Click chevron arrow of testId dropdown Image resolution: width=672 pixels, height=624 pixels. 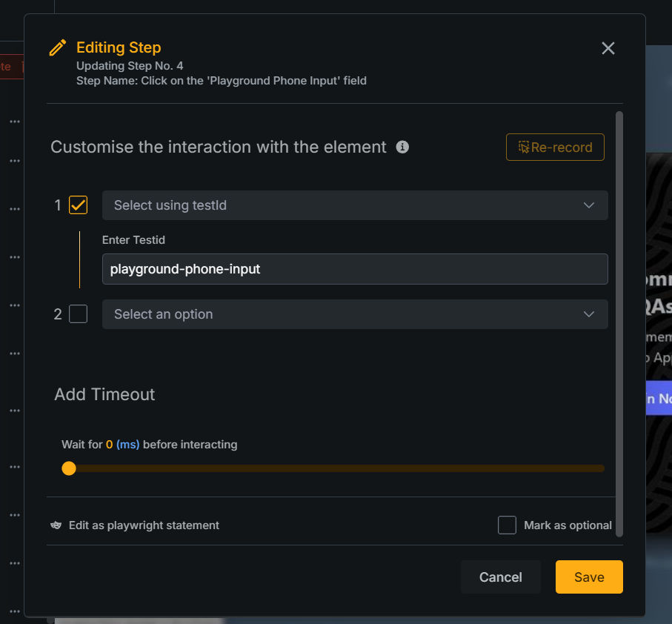(589, 205)
